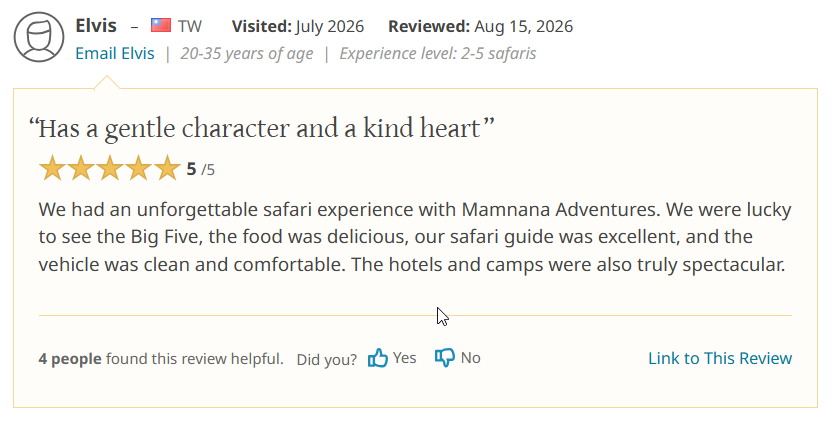
Task: Click the review title heading
Action: (x=261, y=128)
